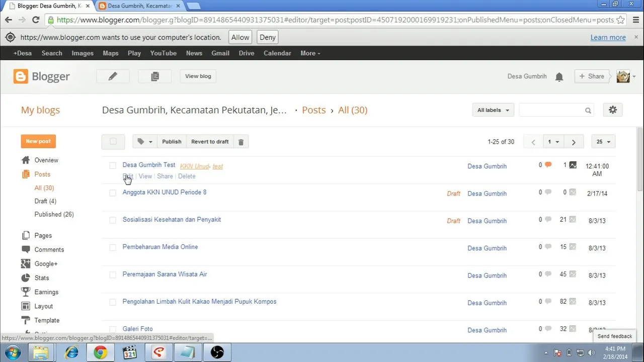The height and width of the screenshot is (362, 644).
Task: Click the Blogger logo icon
Action: 21,76
